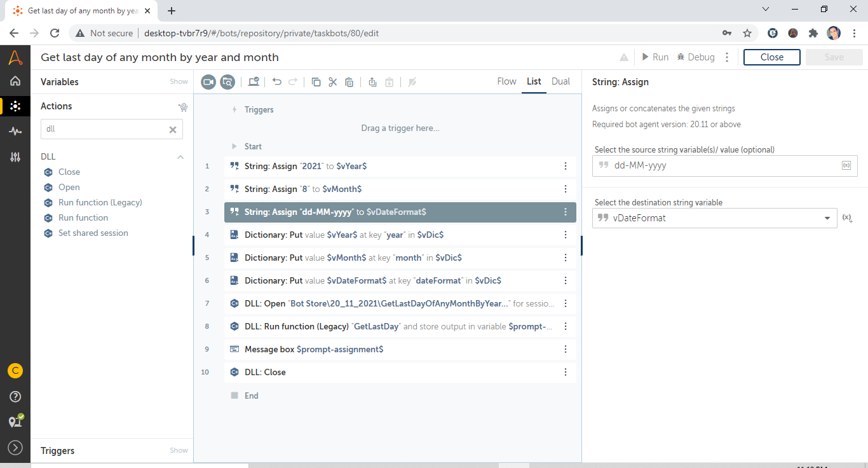Open the destination string variable dropdown
The image size is (868, 468).
tap(827, 218)
